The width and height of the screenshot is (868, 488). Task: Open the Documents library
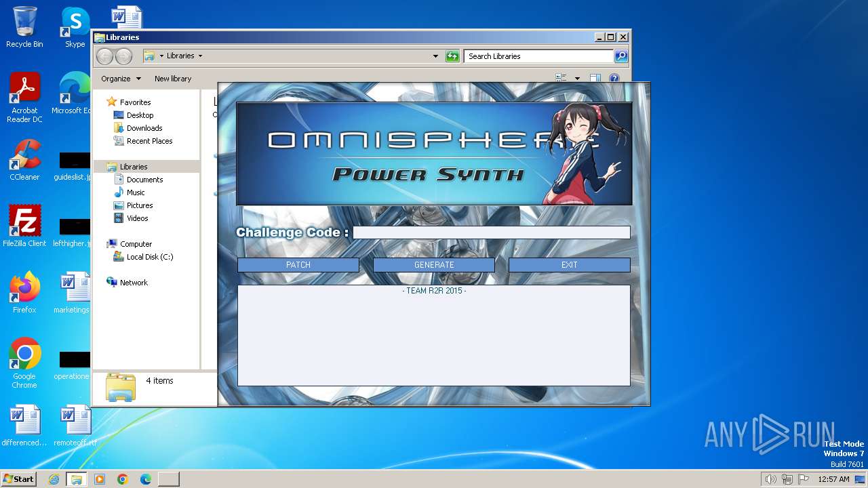[144, 180]
